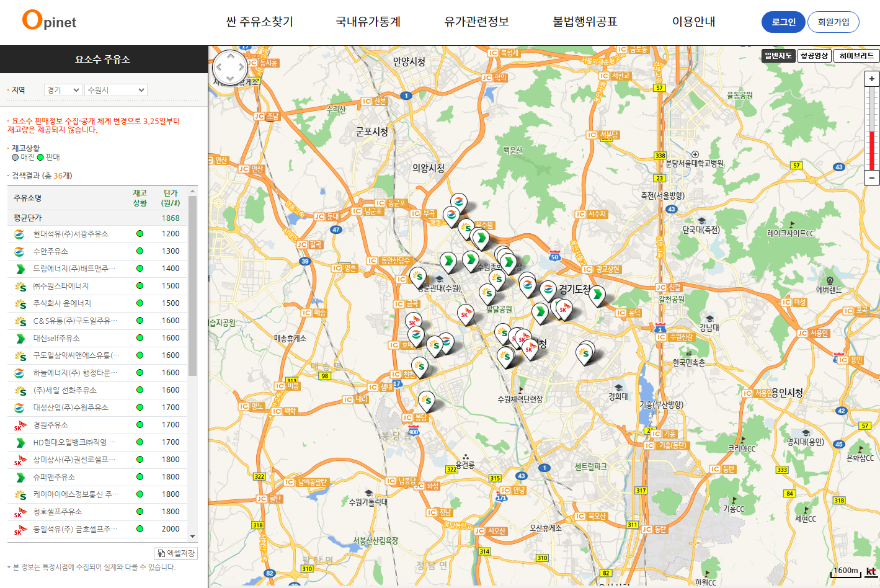The height and width of the screenshot is (588, 880).
Task: Click the 단가 column header
Action: [171, 198]
